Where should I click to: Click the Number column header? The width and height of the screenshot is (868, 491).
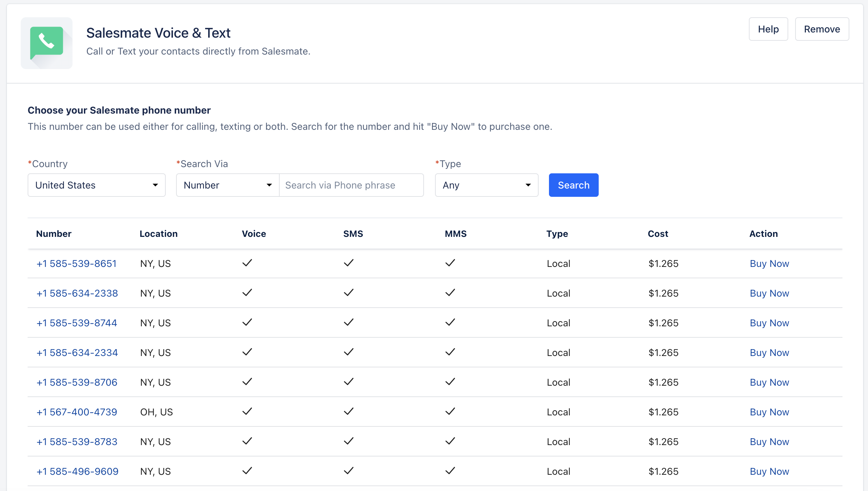point(54,234)
